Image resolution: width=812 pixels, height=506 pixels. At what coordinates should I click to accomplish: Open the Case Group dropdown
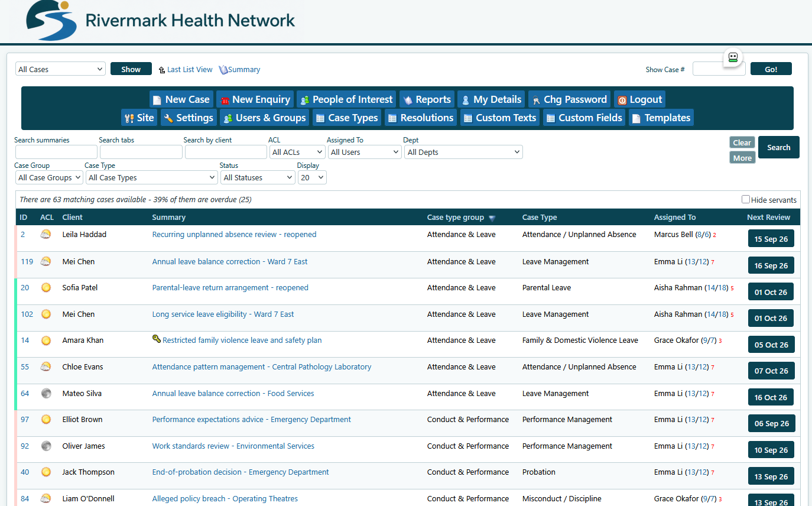[49, 177]
